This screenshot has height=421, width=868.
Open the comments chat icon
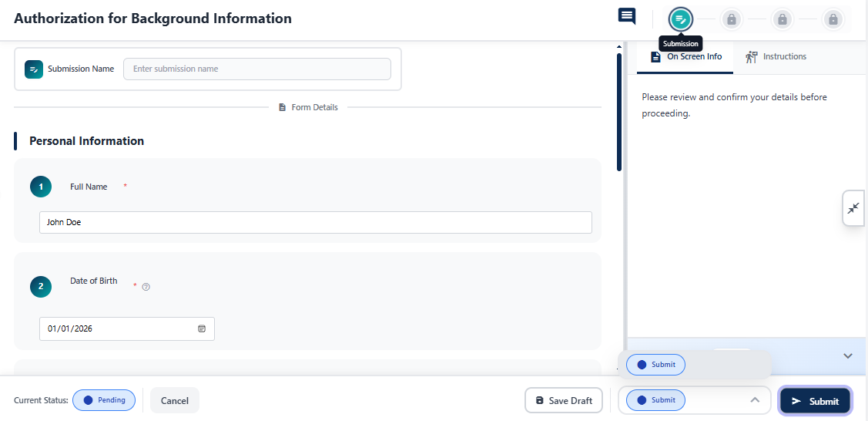point(627,17)
